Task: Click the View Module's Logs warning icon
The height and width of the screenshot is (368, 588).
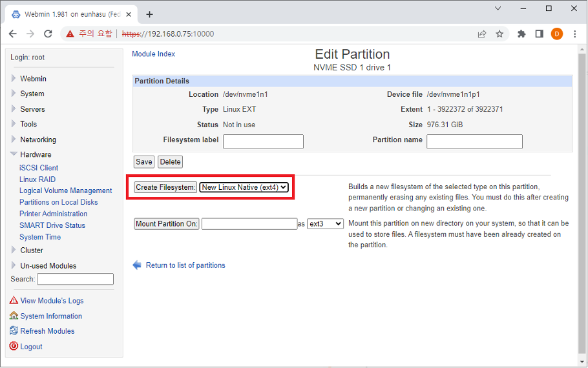Action: click(14, 300)
